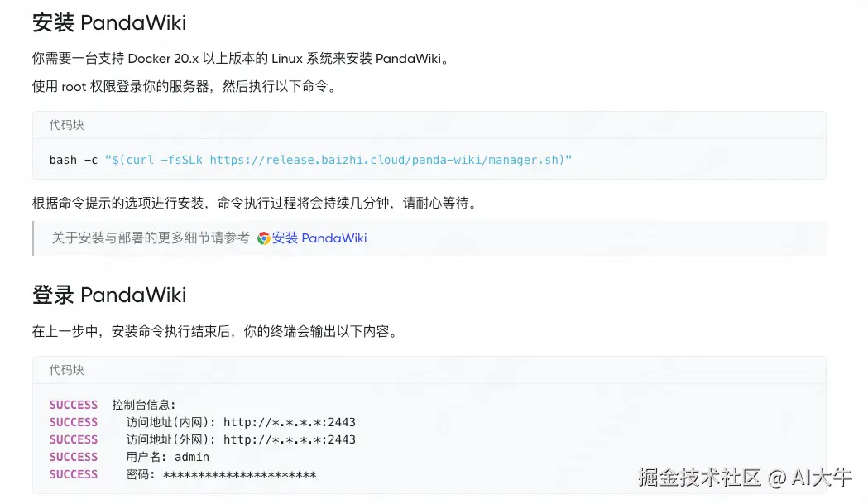Click the 代码块 label above SUCCESS output
The height and width of the screenshot is (504, 868).
[x=66, y=370]
